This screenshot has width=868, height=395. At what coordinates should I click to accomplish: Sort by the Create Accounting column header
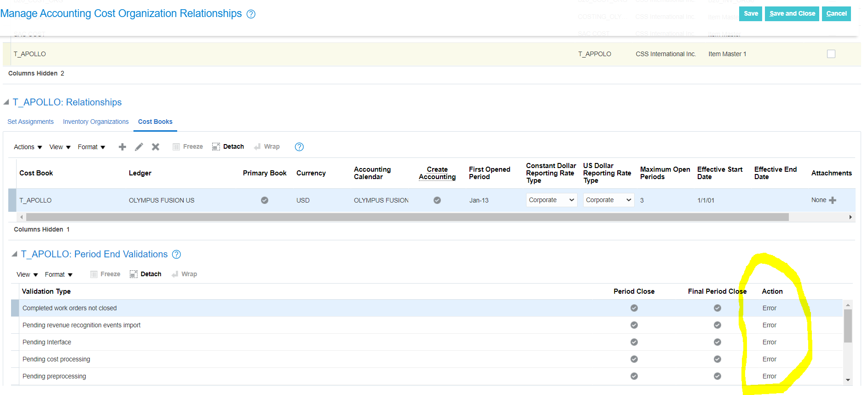click(x=437, y=173)
